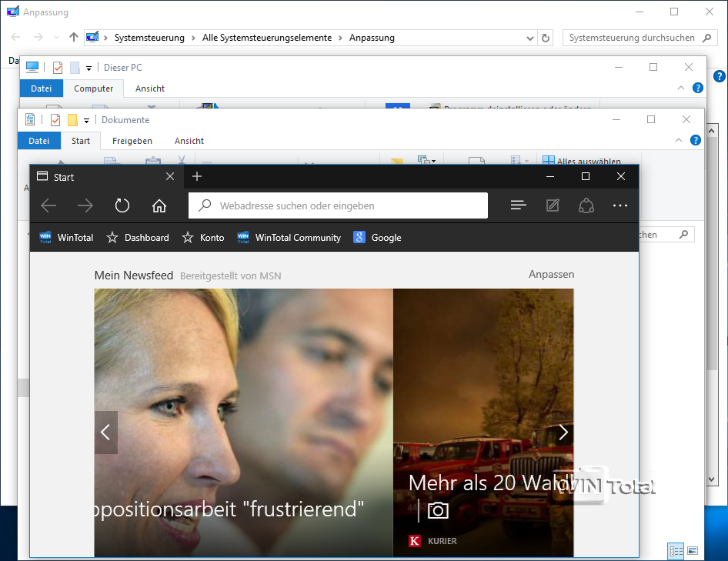Image resolution: width=728 pixels, height=561 pixels.
Task: Select Start tab in Dokumente window
Action: (81, 141)
